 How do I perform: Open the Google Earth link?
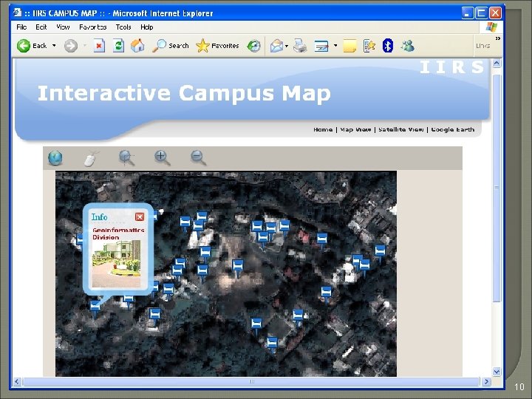452,129
